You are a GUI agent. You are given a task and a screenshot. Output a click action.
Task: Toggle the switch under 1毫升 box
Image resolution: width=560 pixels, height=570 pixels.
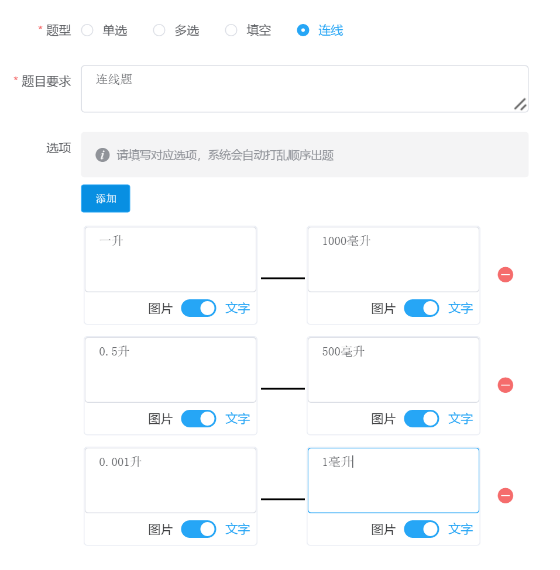pos(421,529)
